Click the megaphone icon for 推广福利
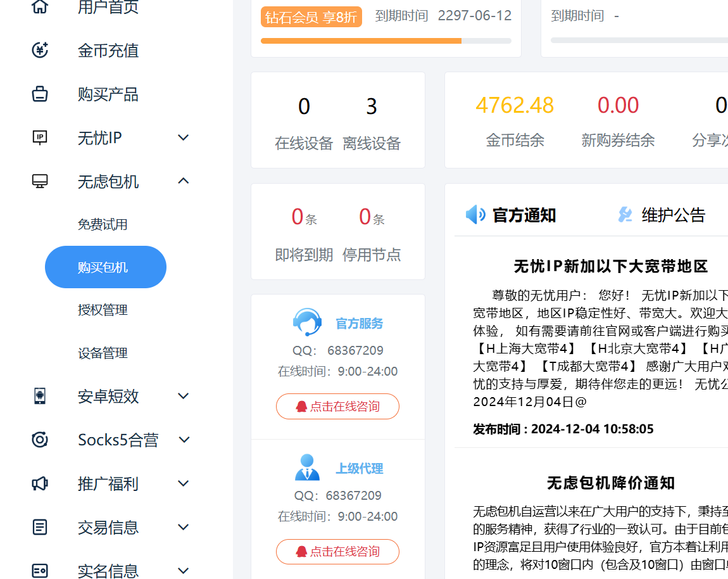 click(x=40, y=484)
